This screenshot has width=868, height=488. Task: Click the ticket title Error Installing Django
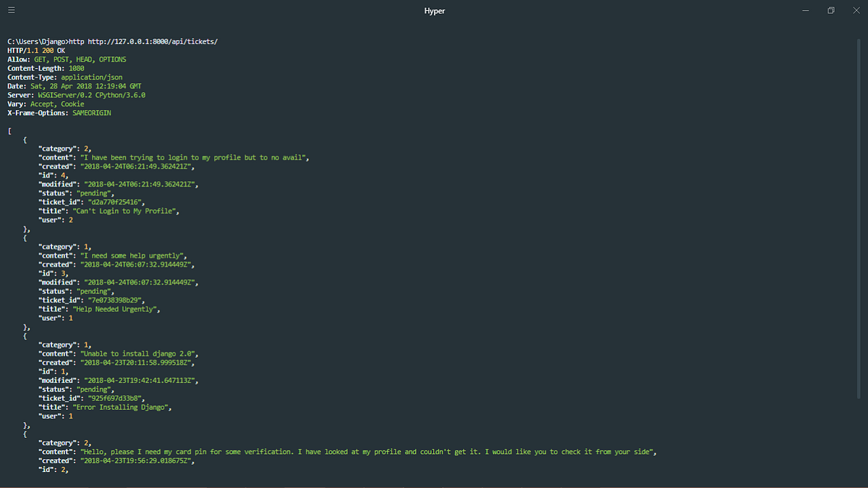tap(122, 407)
